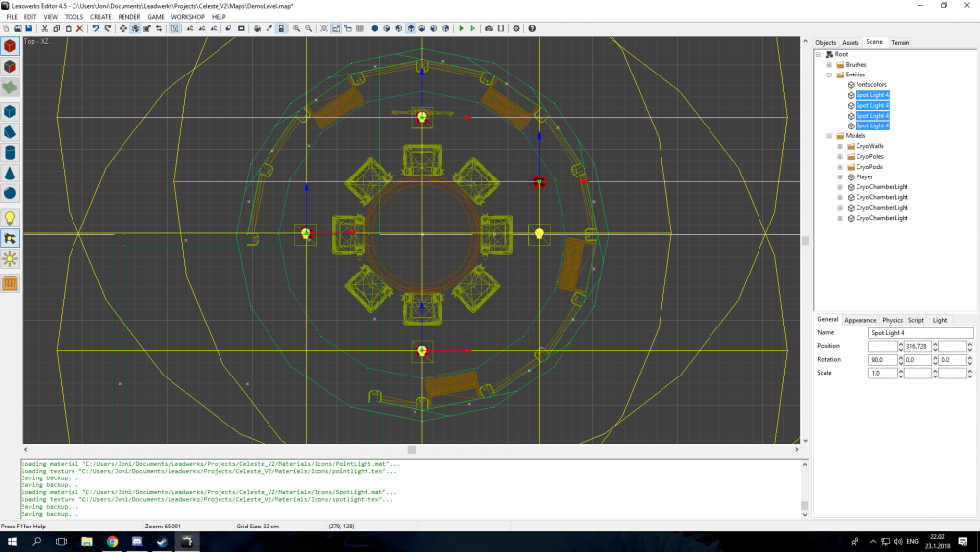This screenshot has height=552, width=980.
Task: Open the Appearance properties tab
Action: click(859, 320)
